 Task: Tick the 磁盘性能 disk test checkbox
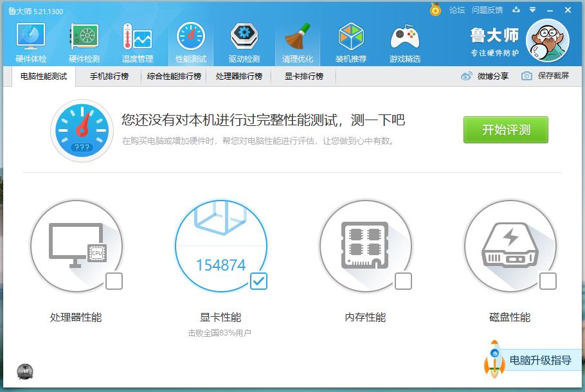[548, 281]
